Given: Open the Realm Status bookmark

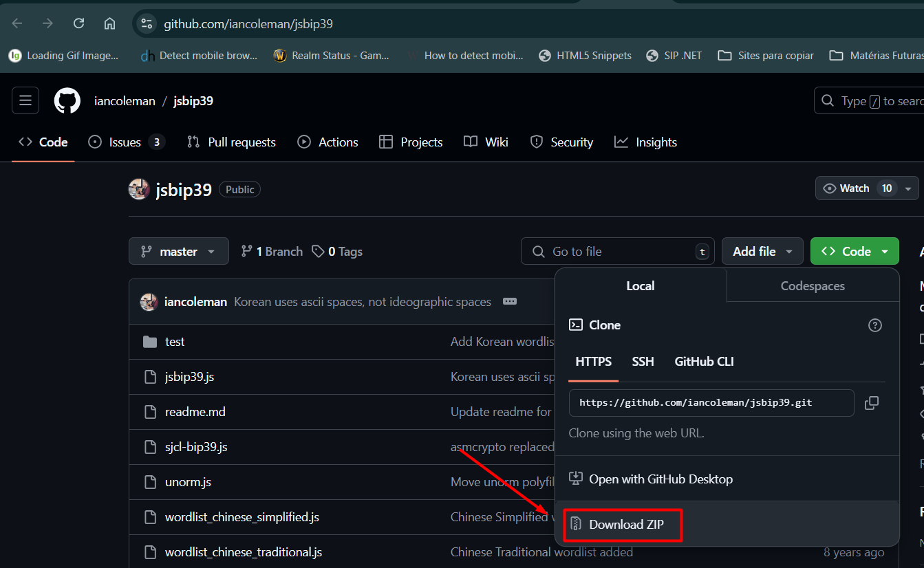Looking at the screenshot, I should pyautogui.click(x=331, y=56).
